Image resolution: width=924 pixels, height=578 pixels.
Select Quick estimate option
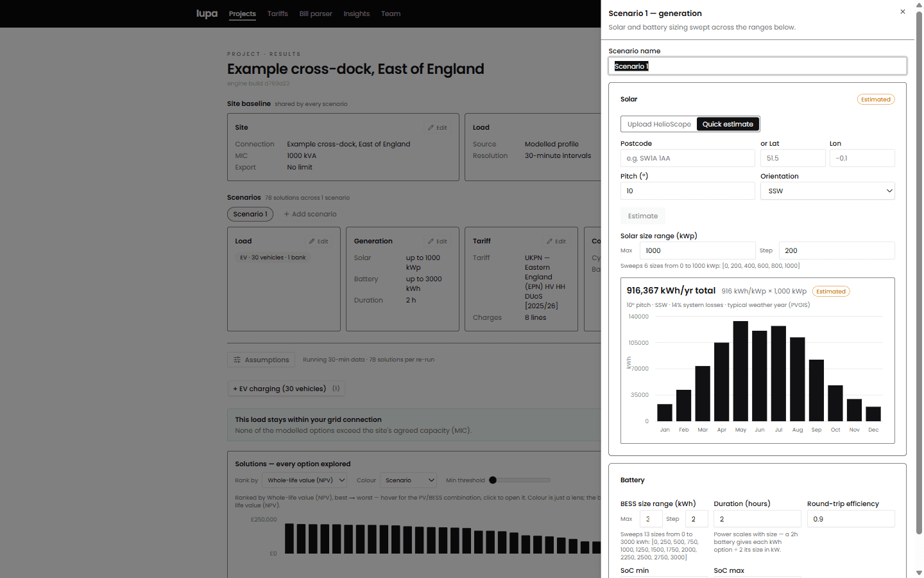(x=728, y=124)
